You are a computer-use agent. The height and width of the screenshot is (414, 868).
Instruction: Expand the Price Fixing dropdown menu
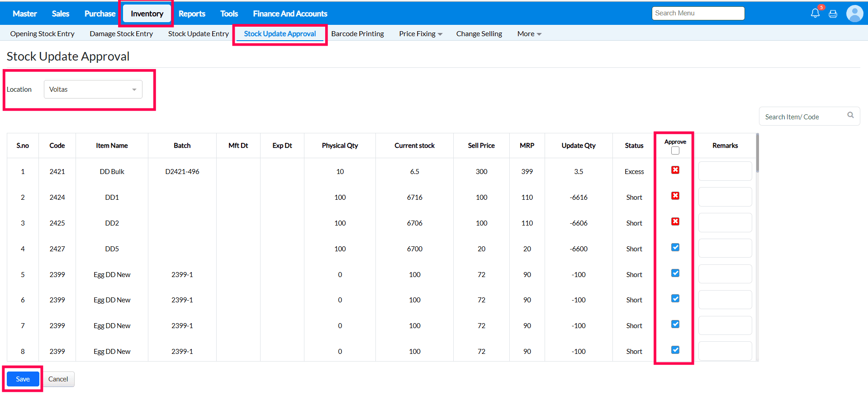tap(420, 34)
